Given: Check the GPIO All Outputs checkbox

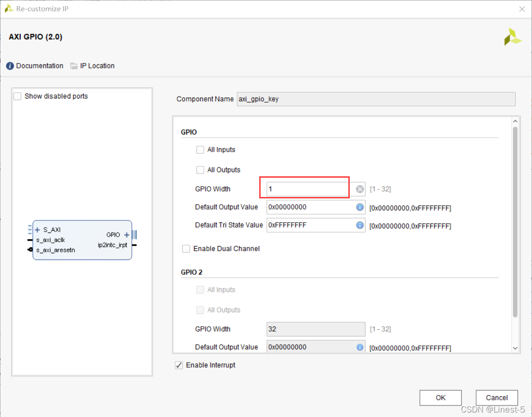Looking at the screenshot, I should coord(200,170).
